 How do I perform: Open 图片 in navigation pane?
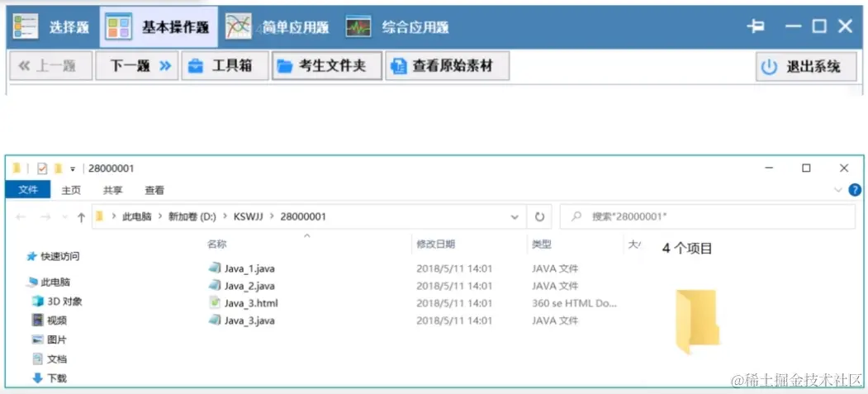(x=50, y=339)
